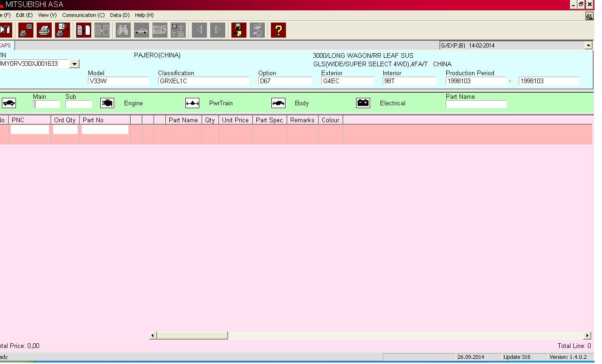
Task: Open the G/EXP.(B) catalog dropdown
Action: 588,46
